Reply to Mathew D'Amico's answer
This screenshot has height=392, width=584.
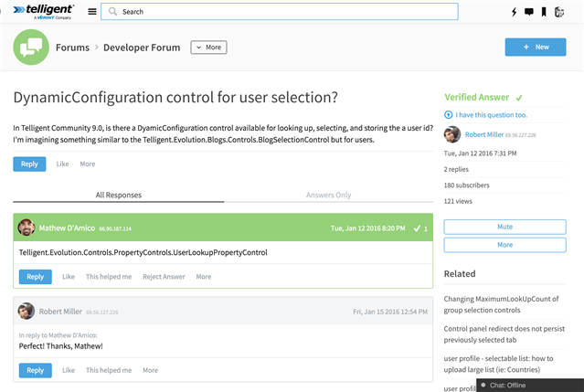click(36, 277)
